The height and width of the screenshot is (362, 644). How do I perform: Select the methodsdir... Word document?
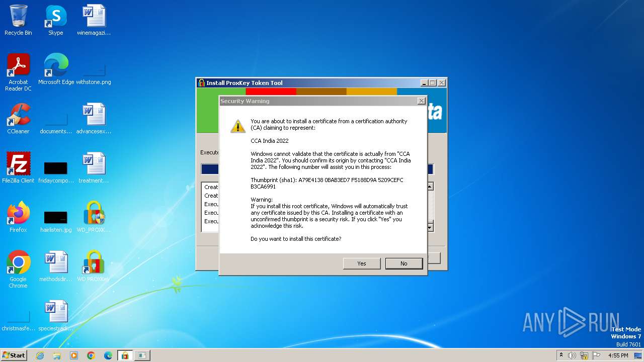pos(56,266)
